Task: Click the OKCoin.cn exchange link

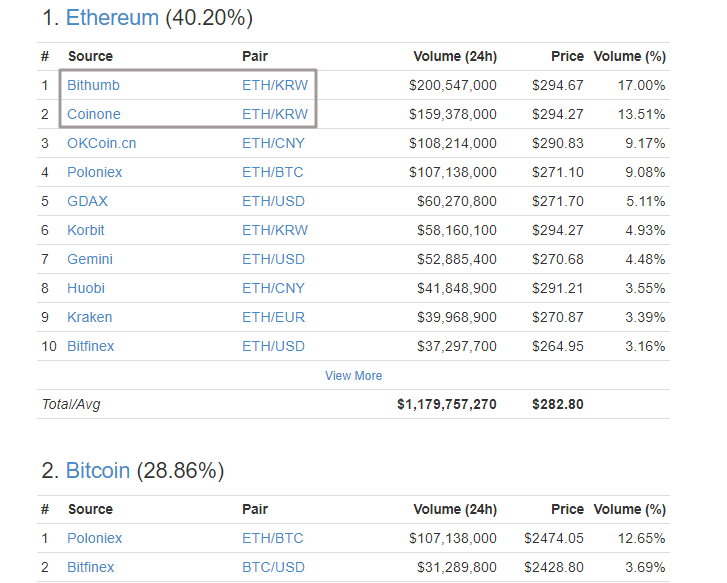Action: pyautogui.click(x=102, y=143)
